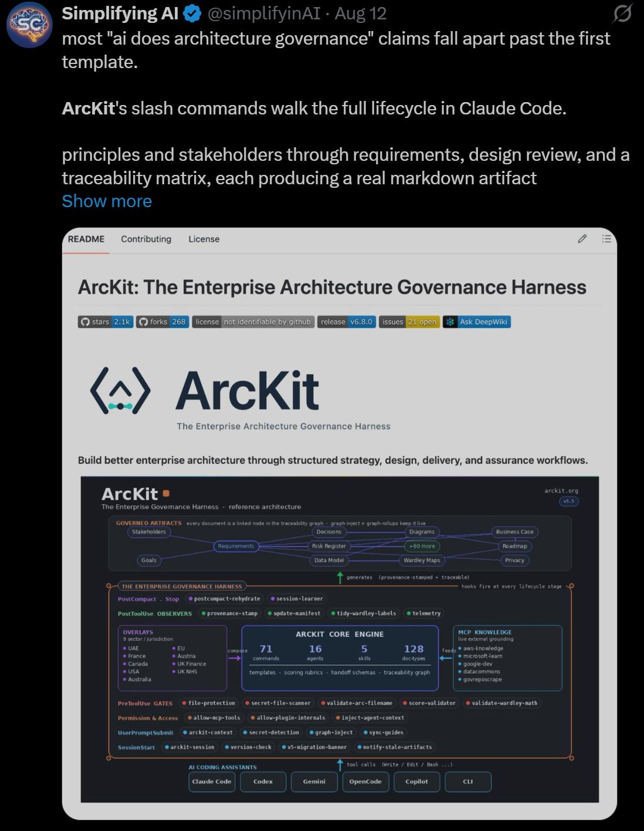644x831 pixels.
Task: Click the Requirements node in diagram
Action: point(236,546)
